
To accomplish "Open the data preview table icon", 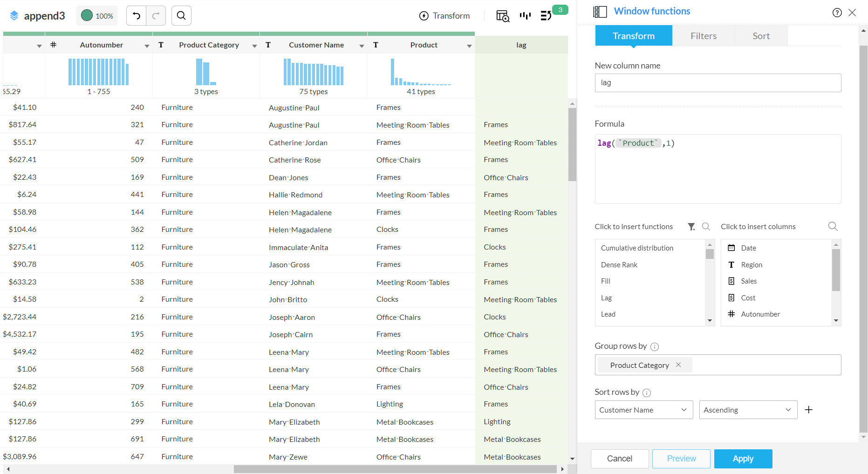I will click(x=502, y=16).
